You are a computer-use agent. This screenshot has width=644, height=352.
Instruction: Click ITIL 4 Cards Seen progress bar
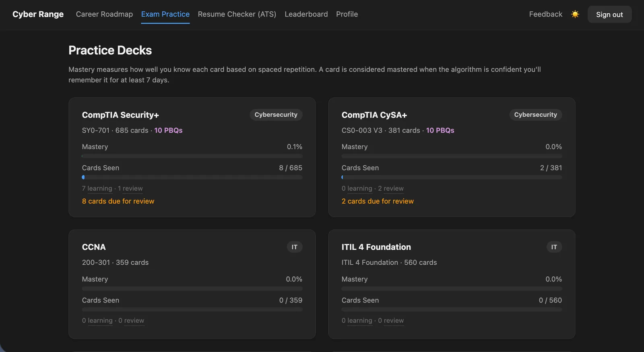[x=452, y=309]
